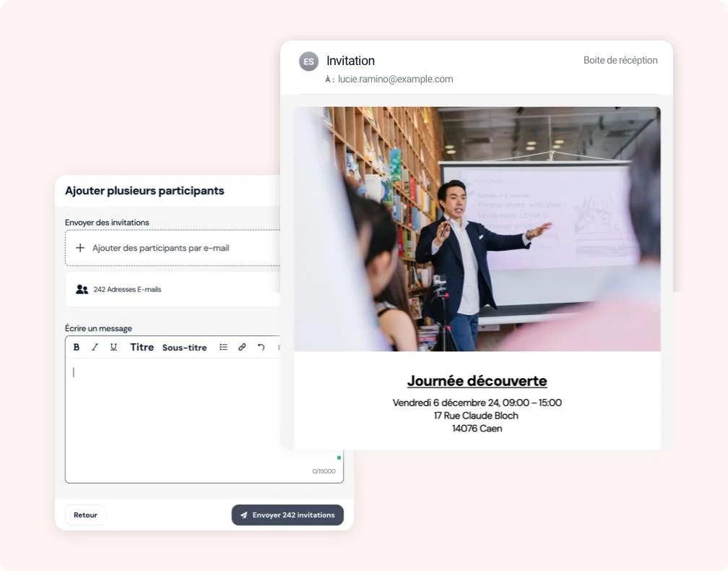Click the paper plane send icon

tap(244, 515)
